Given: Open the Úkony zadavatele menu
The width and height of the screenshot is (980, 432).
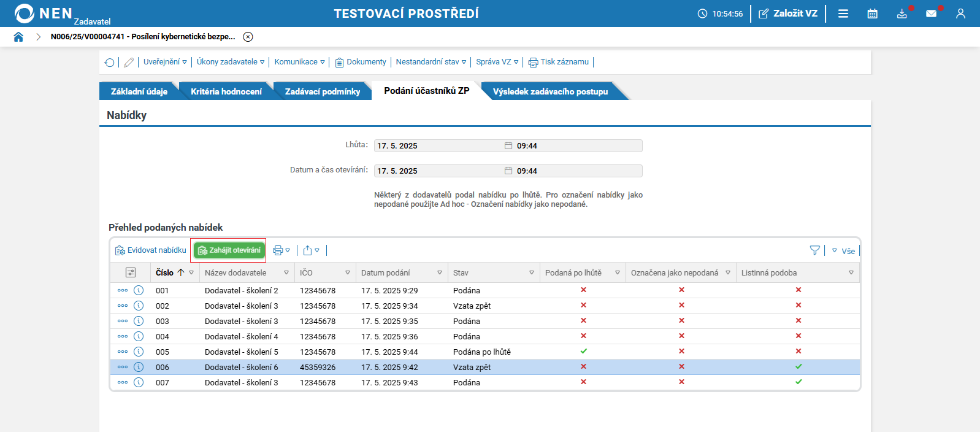Looking at the screenshot, I should point(231,62).
